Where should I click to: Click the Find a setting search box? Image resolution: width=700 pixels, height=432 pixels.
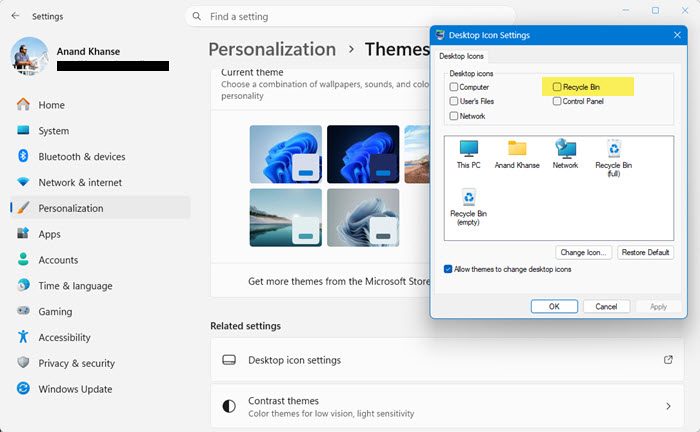pyautogui.click(x=350, y=17)
